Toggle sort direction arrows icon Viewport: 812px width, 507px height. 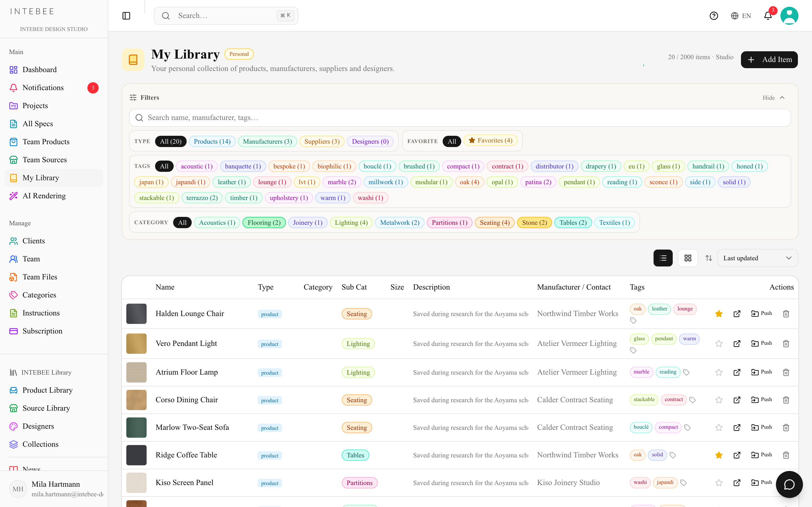[709, 258]
